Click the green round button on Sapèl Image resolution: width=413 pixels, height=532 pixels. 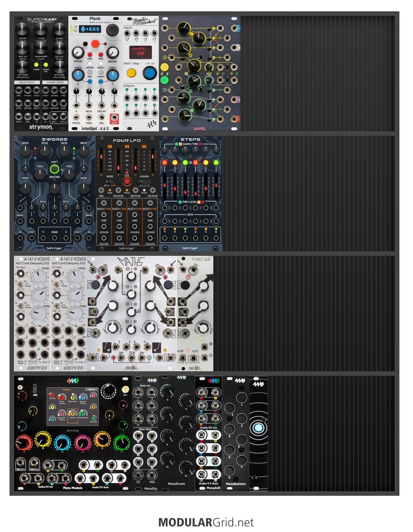click(x=164, y=81)
